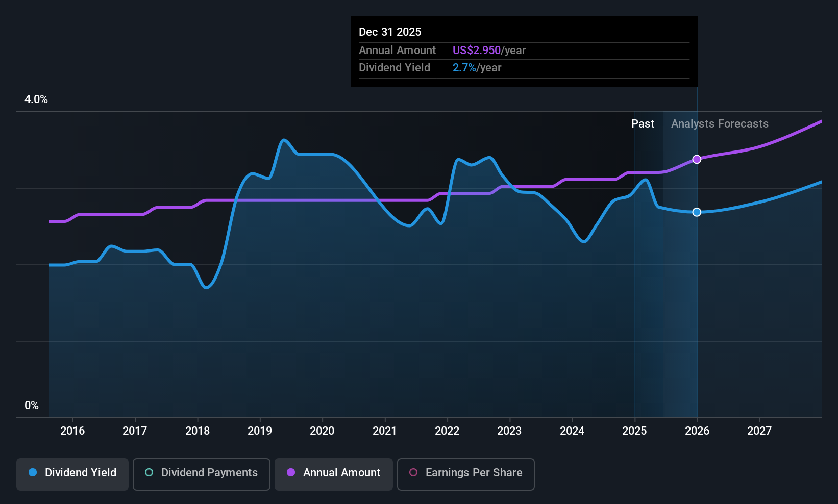Select the 2027 label on the x-axis
838x504 pixels.
pyautogui.click(x=759, y=431)
